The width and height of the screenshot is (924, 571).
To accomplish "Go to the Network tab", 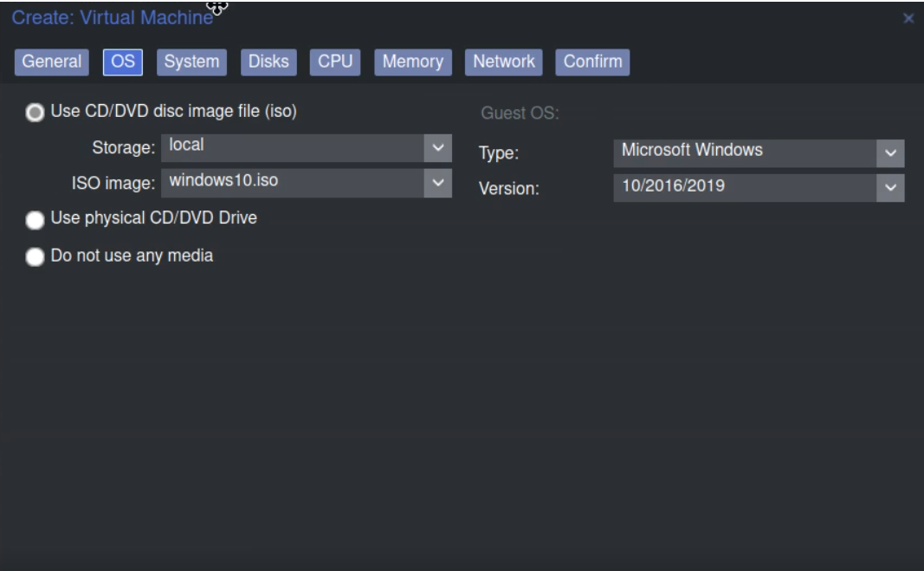I will pos(504,62).
